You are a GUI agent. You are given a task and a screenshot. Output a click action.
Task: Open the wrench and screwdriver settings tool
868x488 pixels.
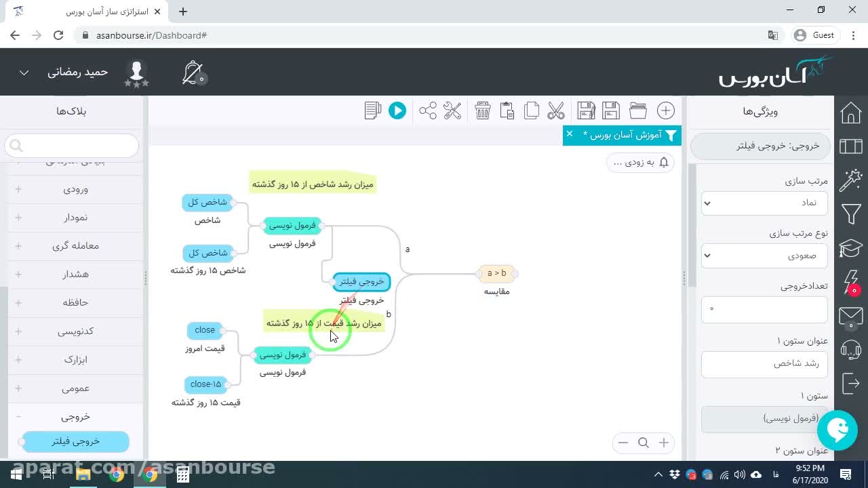452,110
